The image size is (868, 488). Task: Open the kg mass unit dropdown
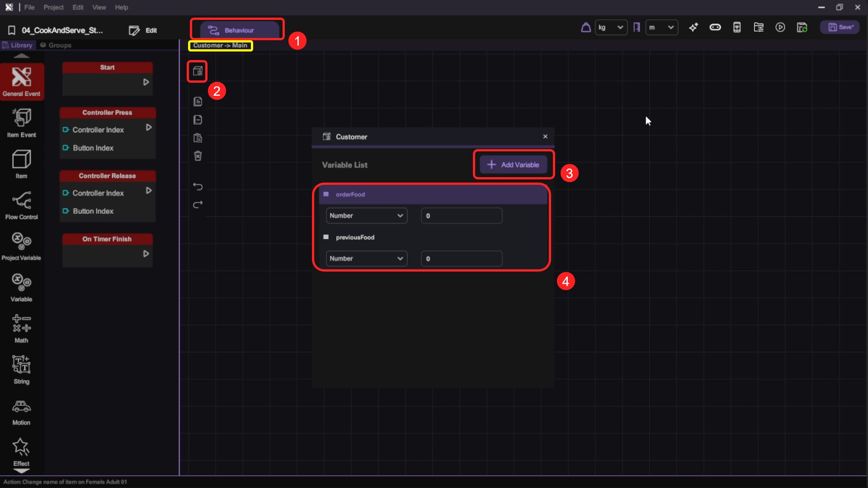pos(611,28)
